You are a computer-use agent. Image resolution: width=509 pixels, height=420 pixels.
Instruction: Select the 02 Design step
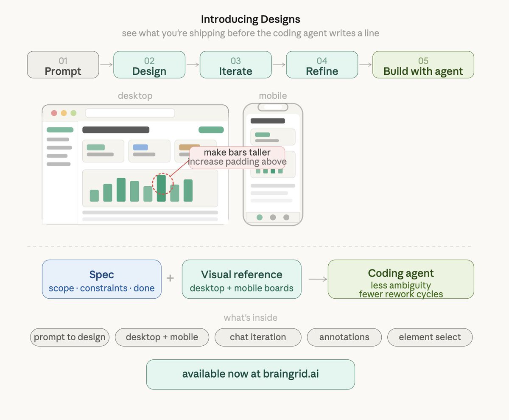coord(149,64)
